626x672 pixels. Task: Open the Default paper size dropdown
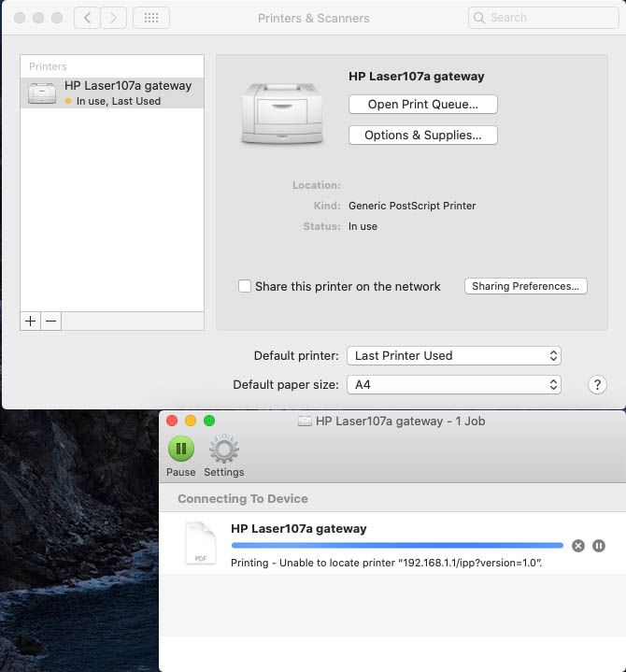tap(454, 385)
